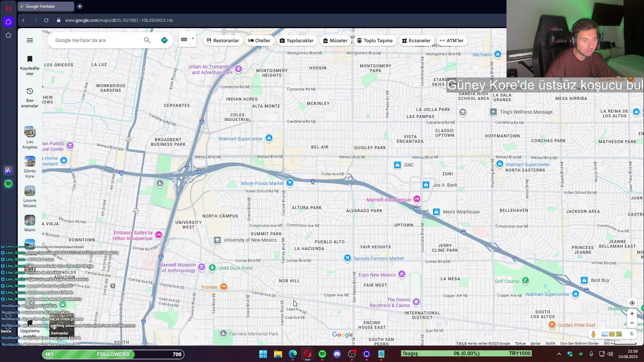Click the Şartlar terms link
This screenshot has width=644, height=362.
(x=536, y=343)
